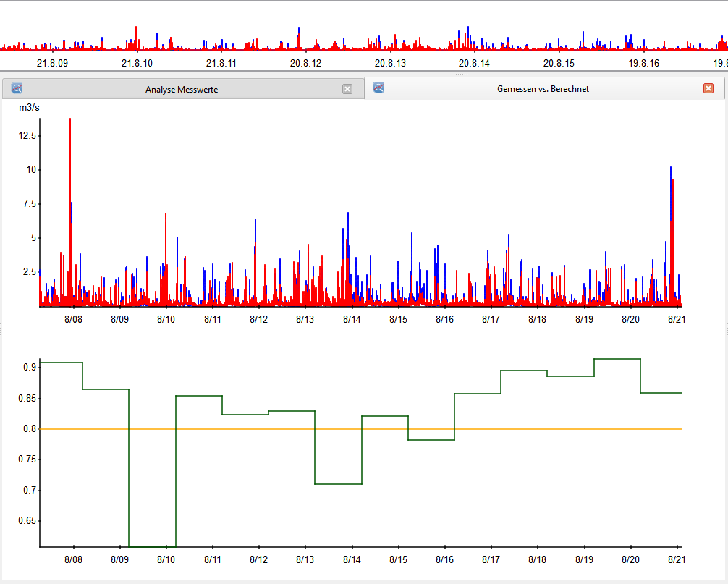Pick the 19.8.16 date on the overview timeline
The height and width of the screenshot is (584, 728).
coord(643,63)
